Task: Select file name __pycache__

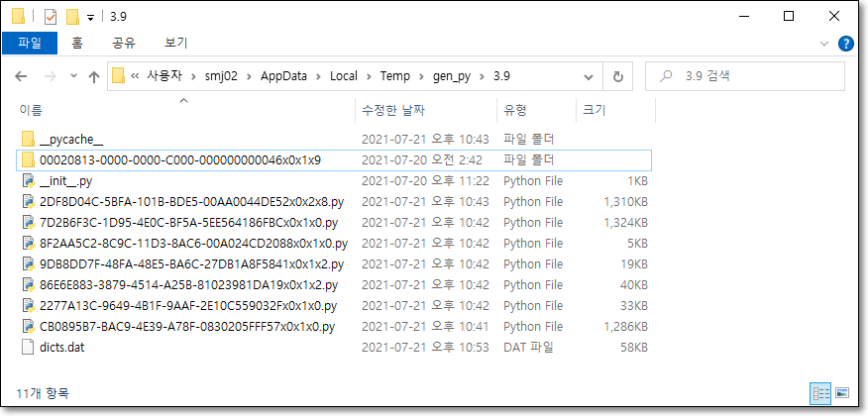Action: pos(71,140)
